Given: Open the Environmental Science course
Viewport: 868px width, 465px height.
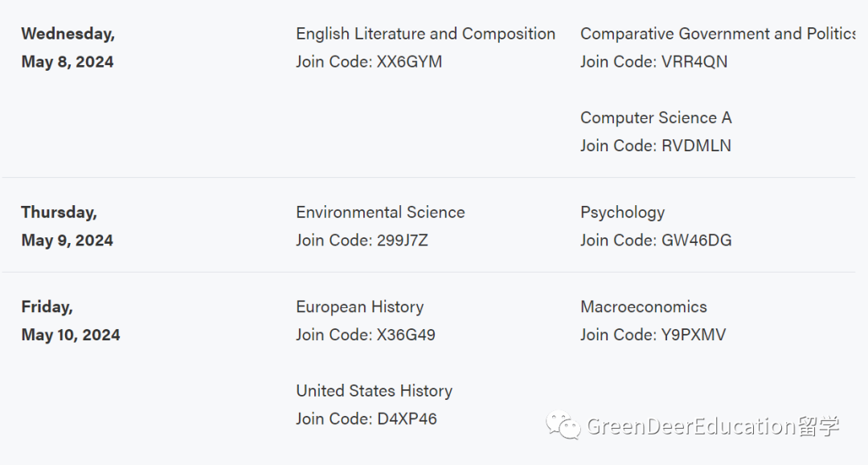Looking at the screenshot, I should (x=380, y=212).
